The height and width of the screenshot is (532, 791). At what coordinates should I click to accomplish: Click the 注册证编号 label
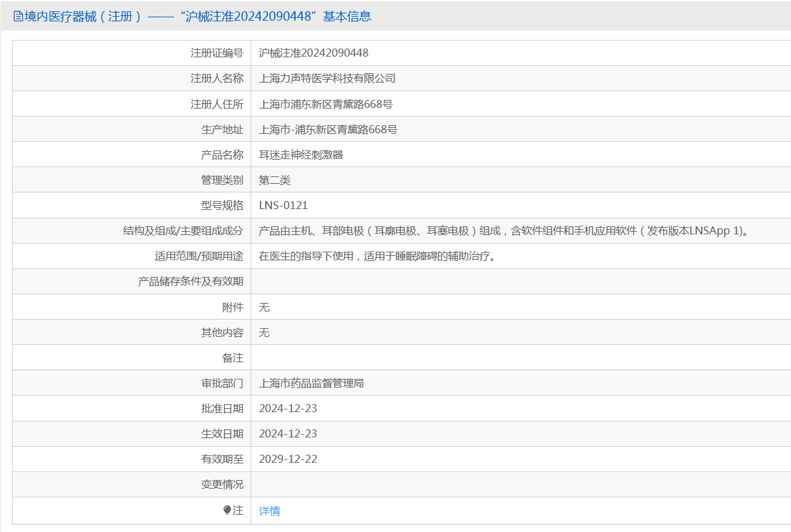click(217, 53)
